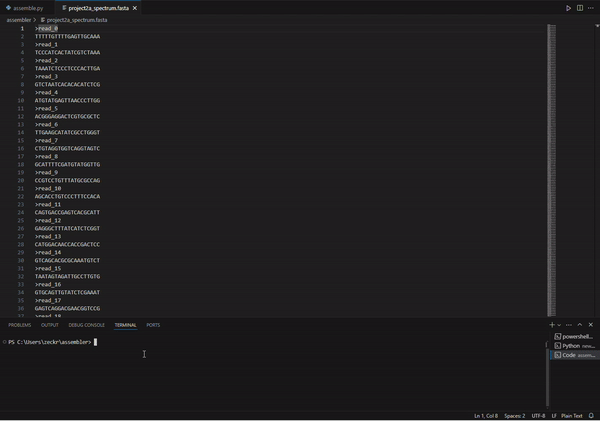Image resolution: width=600 pixels, height=421 pixels.
Task: Open the UTF-8 encoding selector
Action: point(538,415)
